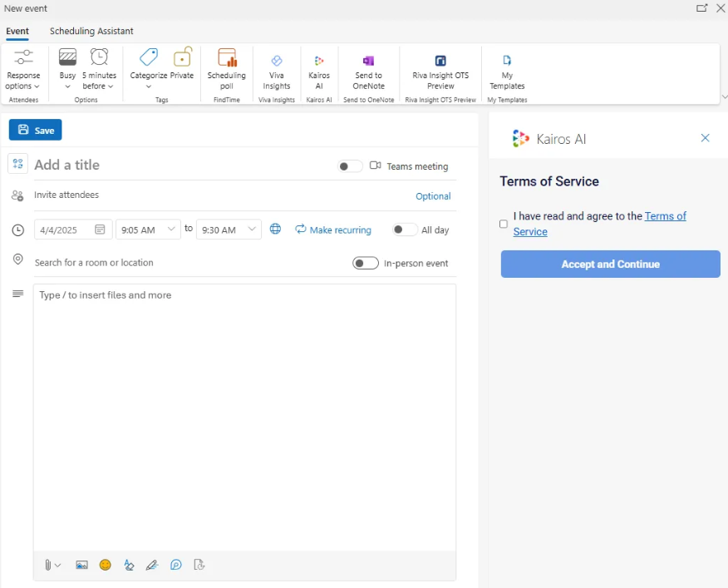Switch to the Scheduling Assistant tab
728x588 pixels.
pos(91,32)
